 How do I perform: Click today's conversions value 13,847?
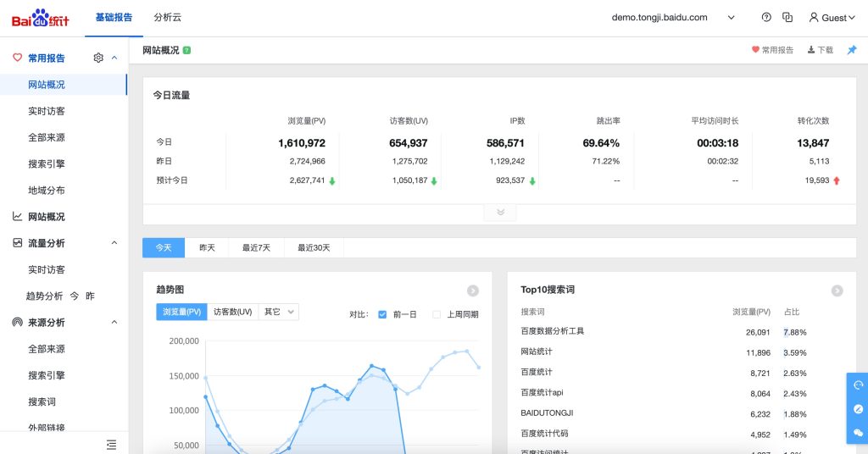click(813, 143)
